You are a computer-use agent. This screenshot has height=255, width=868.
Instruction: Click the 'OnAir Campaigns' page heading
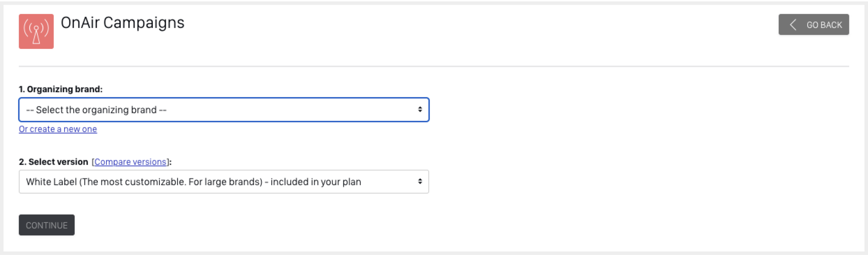click(x=122, y=23)
